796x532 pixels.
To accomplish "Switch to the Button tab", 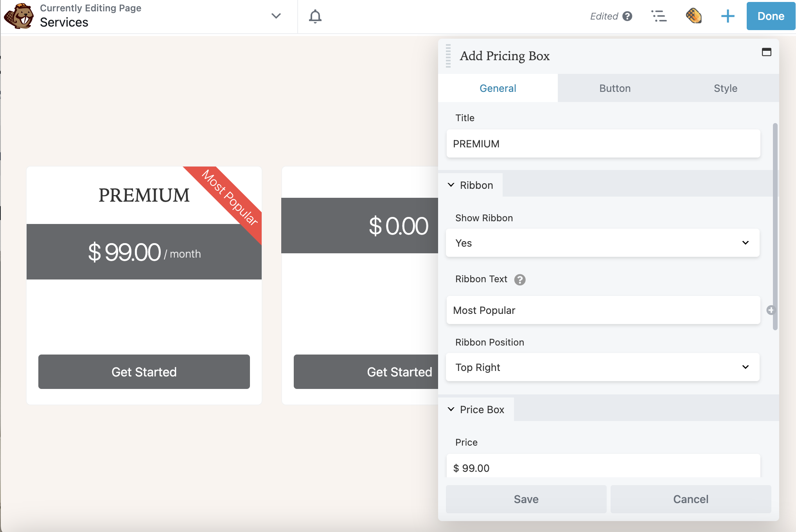I will [x=615, y=88].
